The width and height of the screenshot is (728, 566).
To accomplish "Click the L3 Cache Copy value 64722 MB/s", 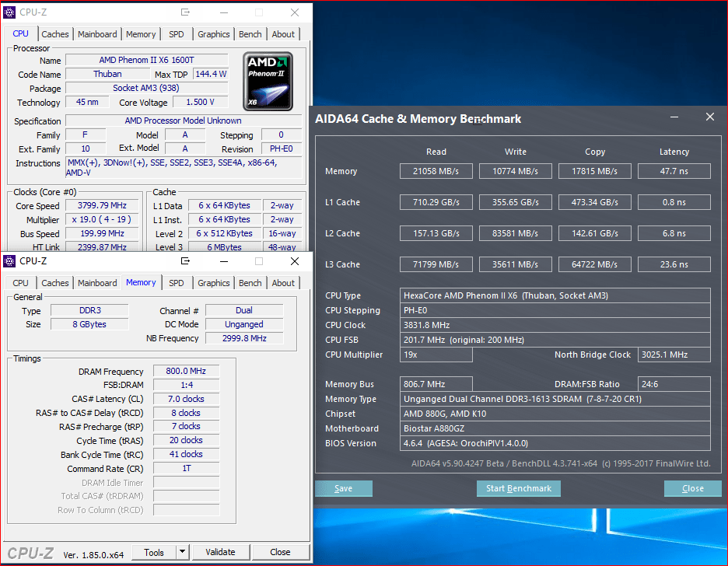I will (595, 264).
